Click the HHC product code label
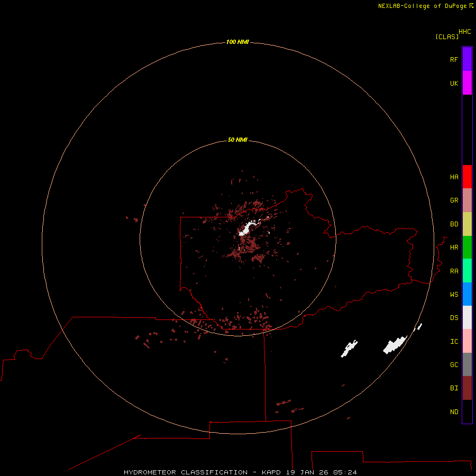Viewport: 476px width, 476px height. tap(464, 32)
